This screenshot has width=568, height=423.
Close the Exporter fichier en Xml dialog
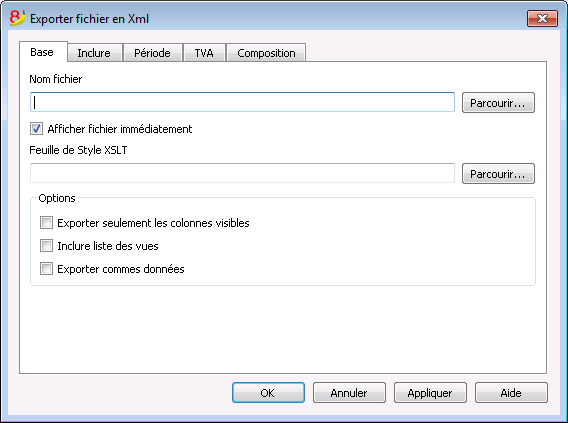click(x=542, y=18)
